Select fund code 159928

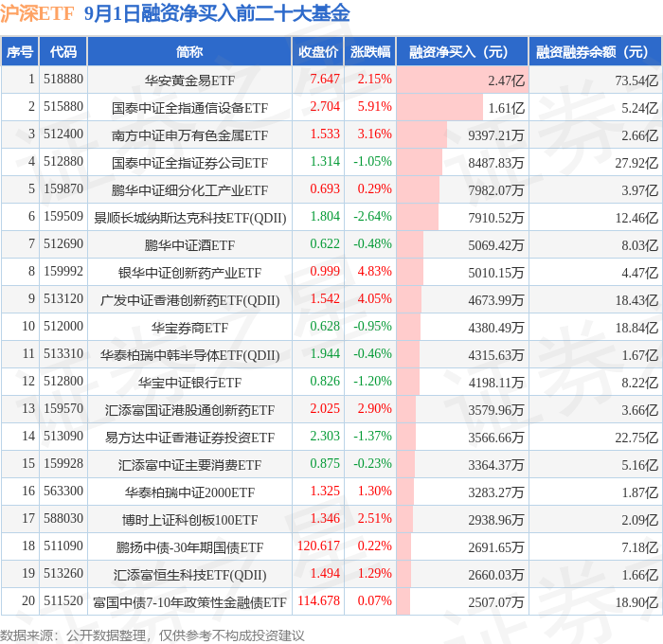(x=63, y=464)
